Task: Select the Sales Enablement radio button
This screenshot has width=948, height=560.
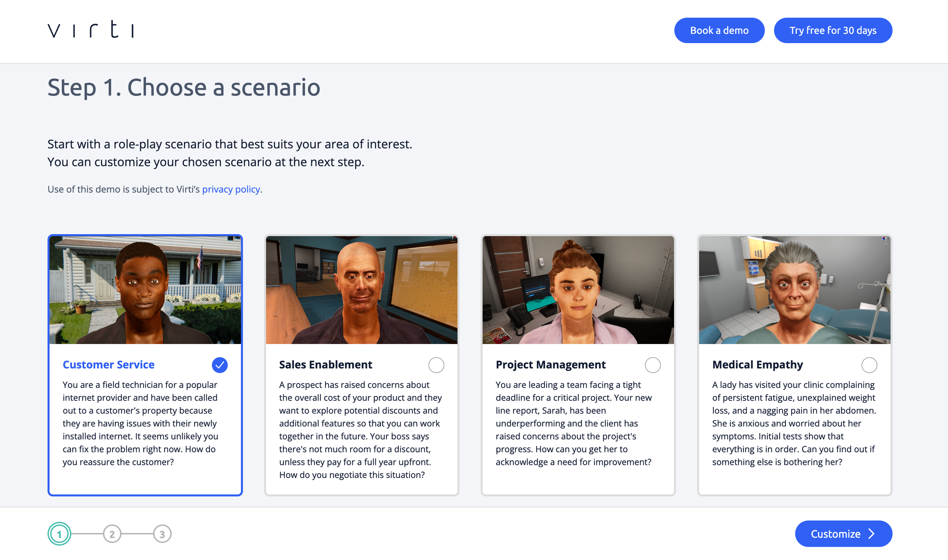Action: tap(436, 365)
